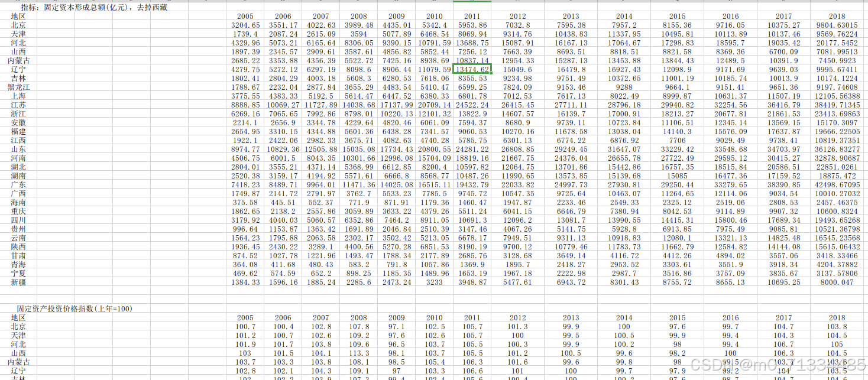The height and width of the screenshot is (380, 868).
Task: Click 山东 2012 value 26808.85
Action: (518, 149)
